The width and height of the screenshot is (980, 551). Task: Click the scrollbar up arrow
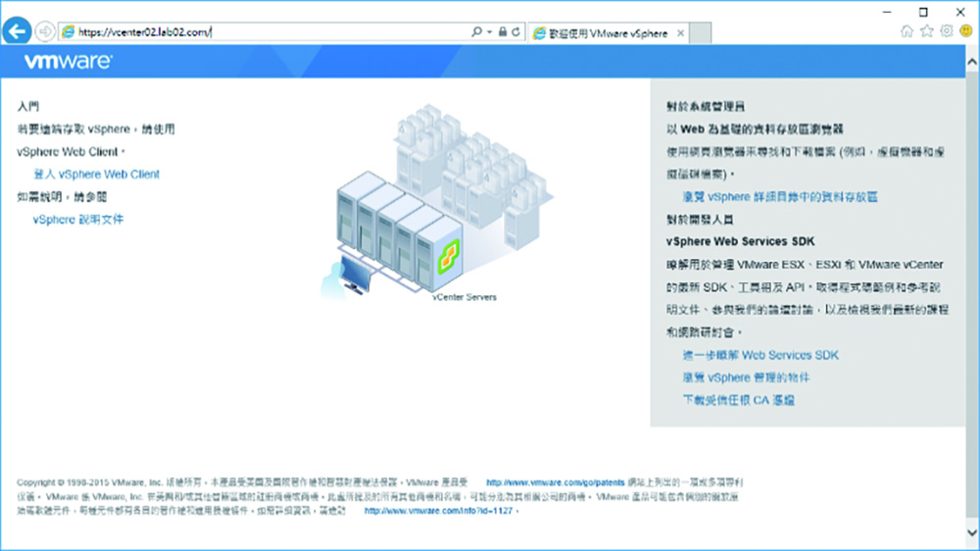[x=972, y=62]
